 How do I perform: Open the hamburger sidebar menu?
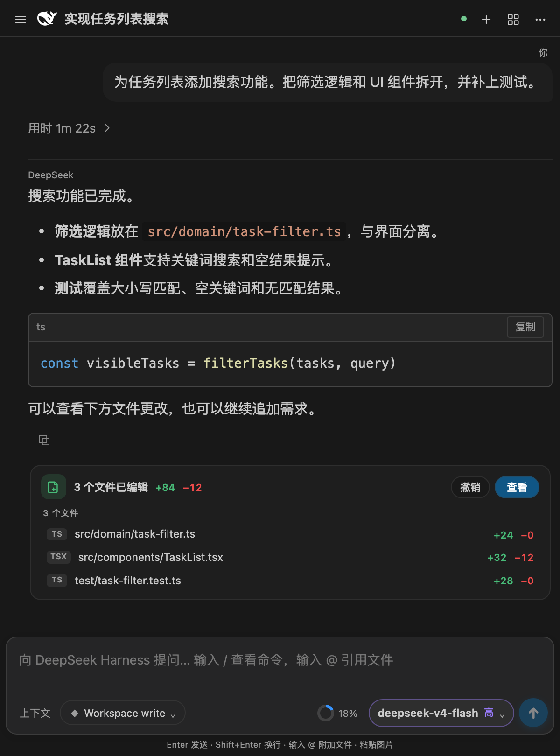pos(21,20)
